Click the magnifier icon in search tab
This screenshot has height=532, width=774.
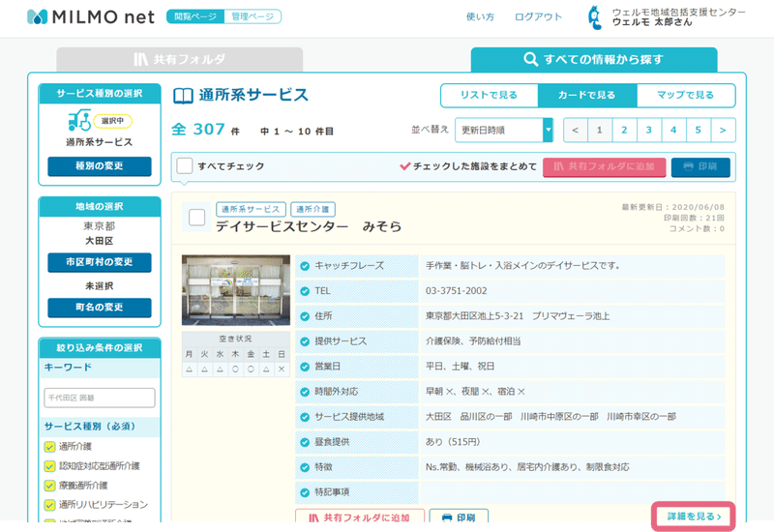pyautogui.click(x=530, y=59)
